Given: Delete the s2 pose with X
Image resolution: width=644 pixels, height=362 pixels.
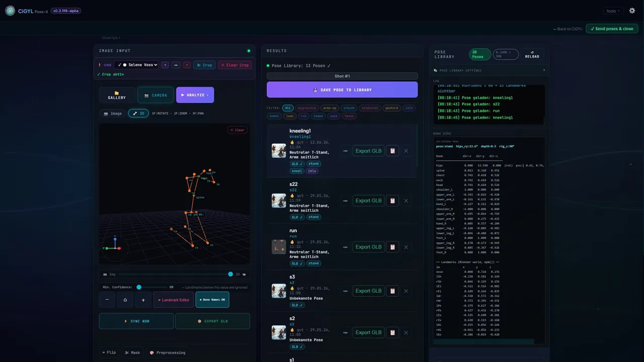Looking at the screenshot, I should pos(406,332).
